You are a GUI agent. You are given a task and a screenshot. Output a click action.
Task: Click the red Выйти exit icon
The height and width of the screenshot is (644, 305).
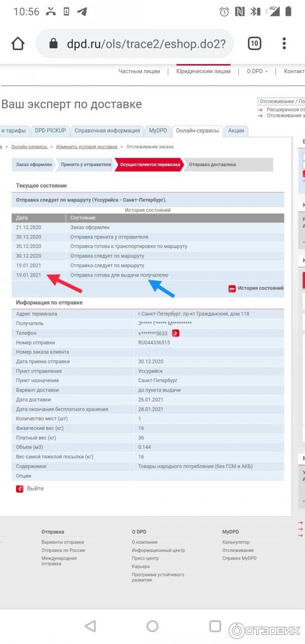tap(20, 488)
